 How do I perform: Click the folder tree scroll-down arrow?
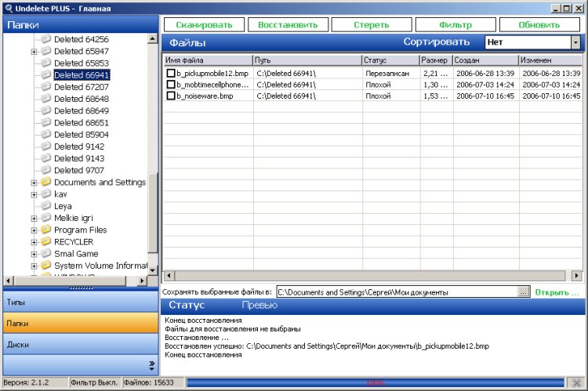[152, 270]
